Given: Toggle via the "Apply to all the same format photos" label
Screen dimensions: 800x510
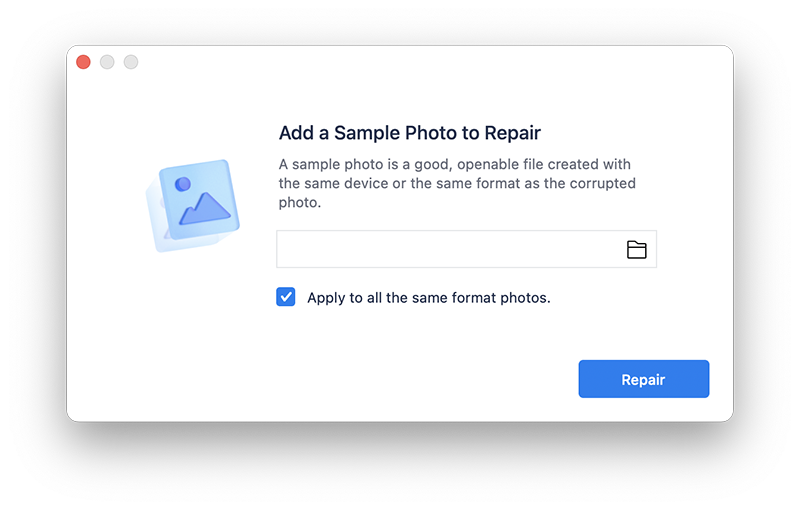Looking at the screenshot, I should 428,298.
